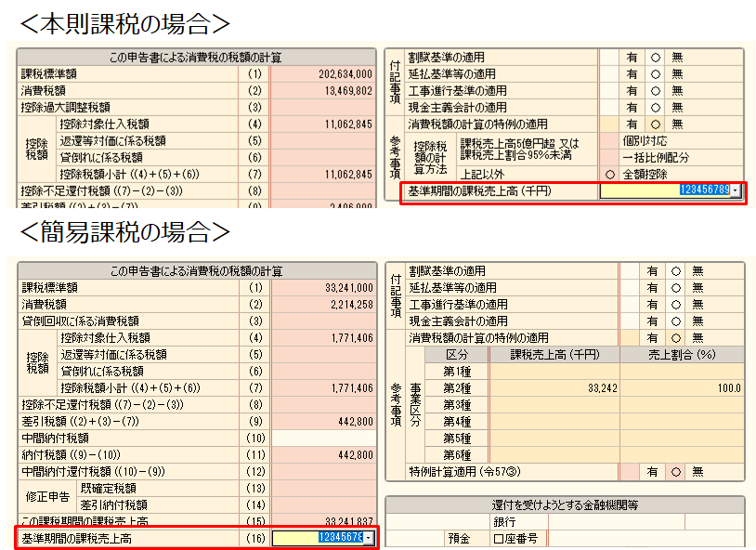Click the 課税標準額 field showing 202,634,000

(x=322, y=73)
